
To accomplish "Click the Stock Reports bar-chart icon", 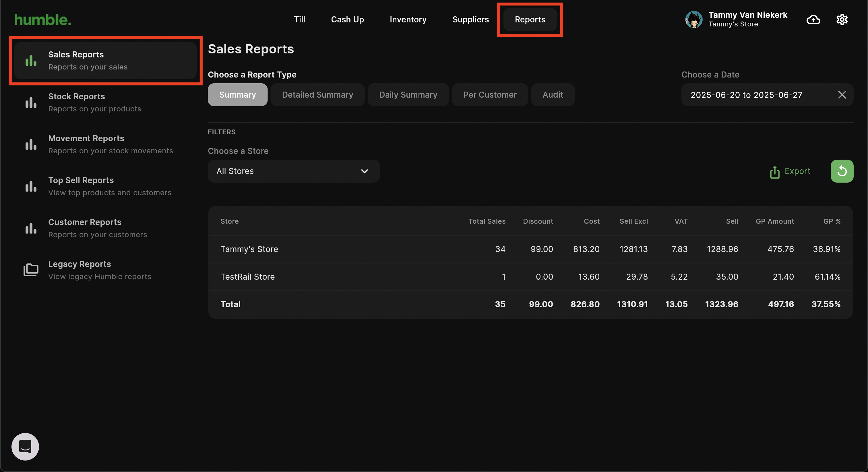I will [31, 102].
